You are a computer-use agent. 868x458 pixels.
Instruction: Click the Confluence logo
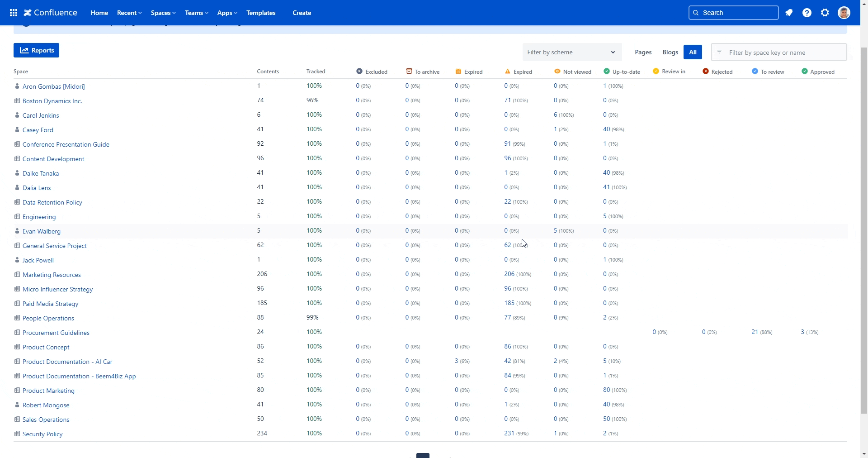pos(51,13)
